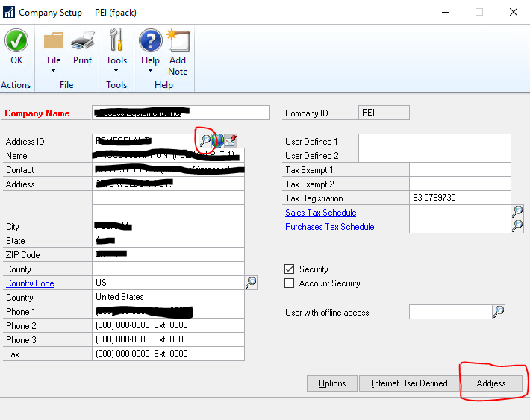Click the green OK checkmark icon

pyautogui.click(x=16, y=40)
